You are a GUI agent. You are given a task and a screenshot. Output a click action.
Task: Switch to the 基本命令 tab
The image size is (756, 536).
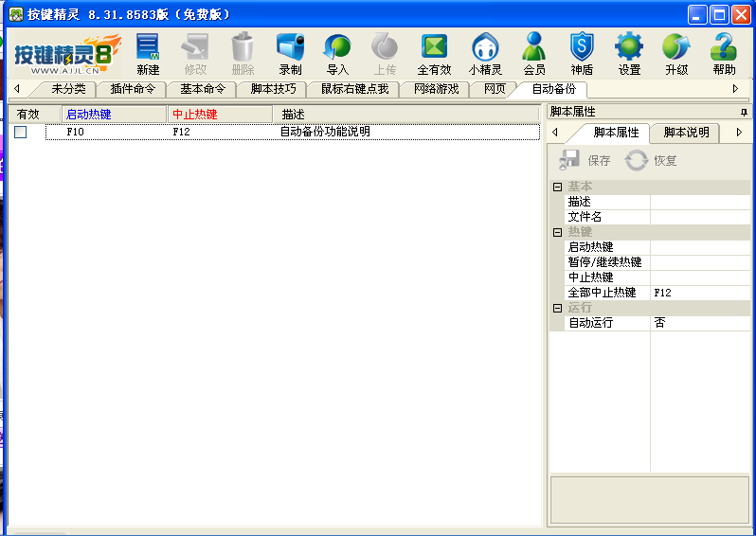203,89
